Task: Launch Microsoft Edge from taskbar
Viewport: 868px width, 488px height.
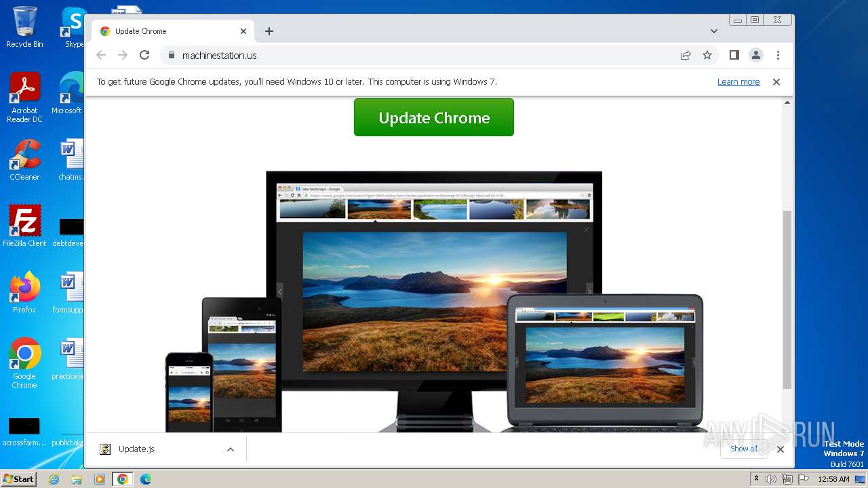Action: (146, 479)
